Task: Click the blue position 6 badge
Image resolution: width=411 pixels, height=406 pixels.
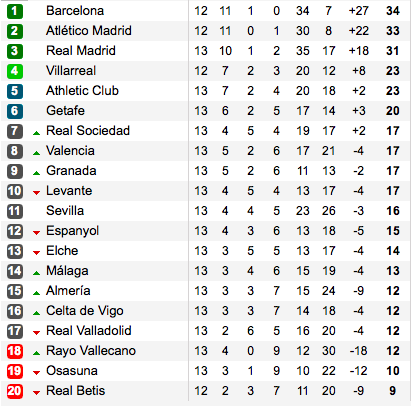Action: (x=15, y=111)
